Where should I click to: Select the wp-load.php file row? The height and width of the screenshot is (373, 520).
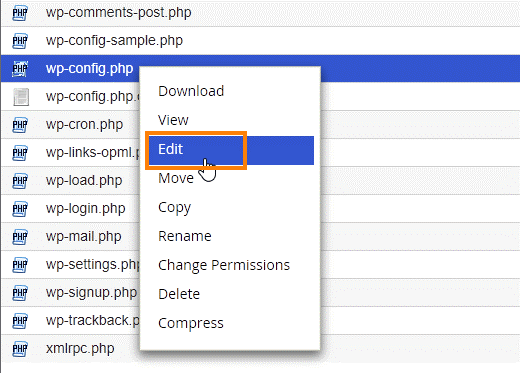261,181
